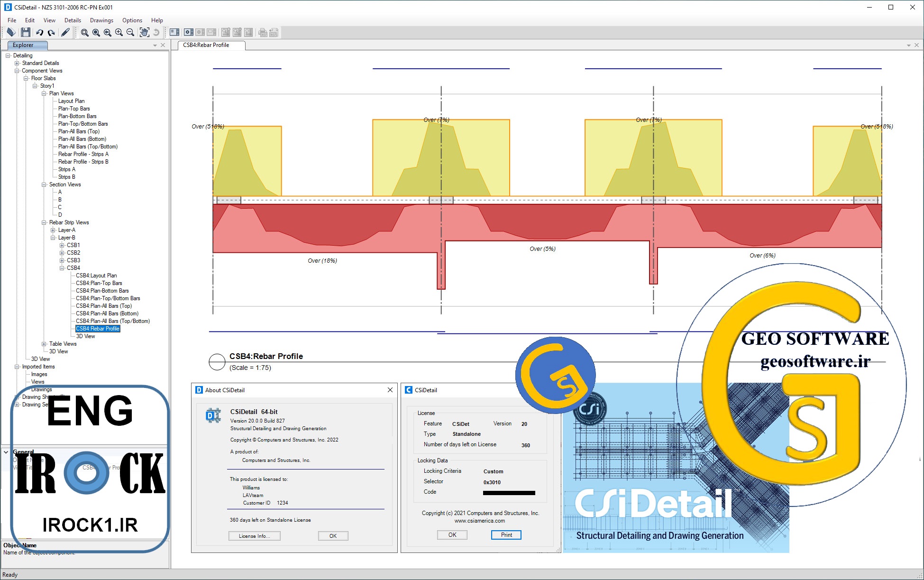Open the view pane window-list dropdown arrow
This screenshot has width=924, height=580.
pos(908,46)
